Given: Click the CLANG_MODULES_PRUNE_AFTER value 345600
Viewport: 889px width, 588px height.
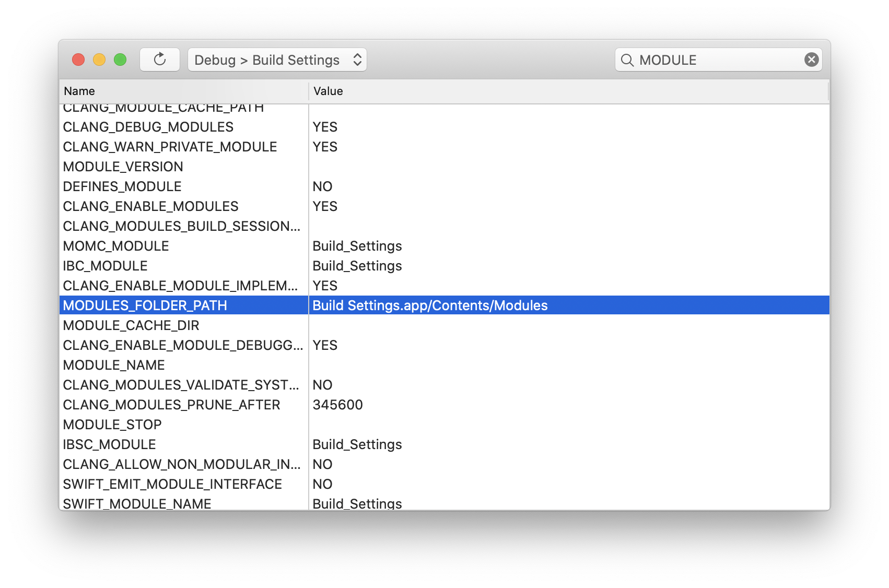Looking at the screenshot, I should pos(338,404).
